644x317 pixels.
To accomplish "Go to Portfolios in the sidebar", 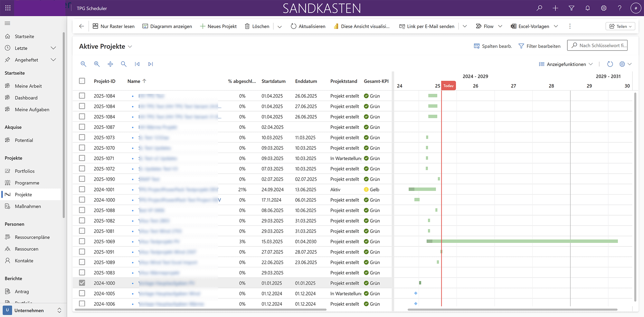I will click(24, 171).
